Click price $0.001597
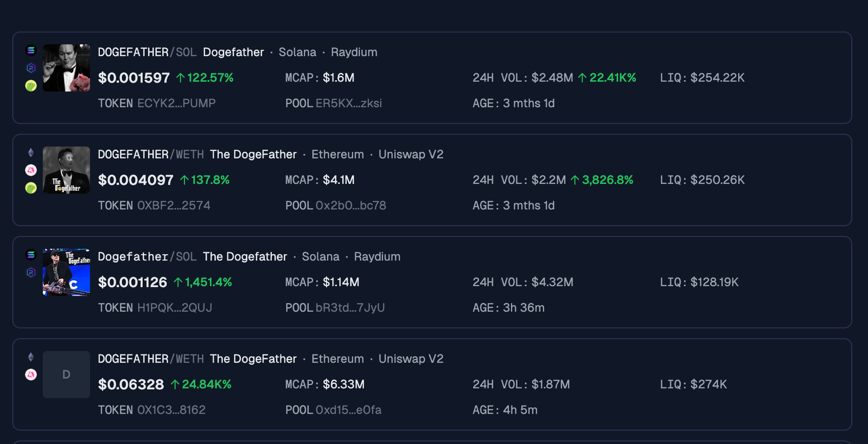Viewport: 868px width, 444px height. [134, 78]
